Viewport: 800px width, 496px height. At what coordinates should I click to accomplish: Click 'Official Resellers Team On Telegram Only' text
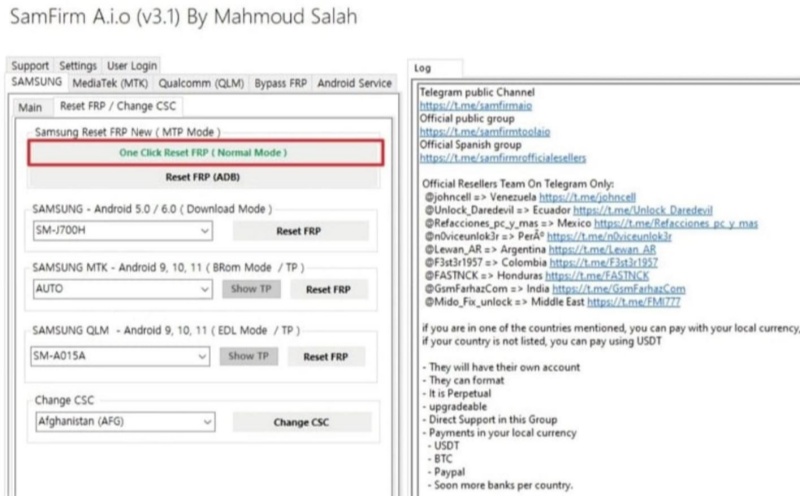coord(517,184)
